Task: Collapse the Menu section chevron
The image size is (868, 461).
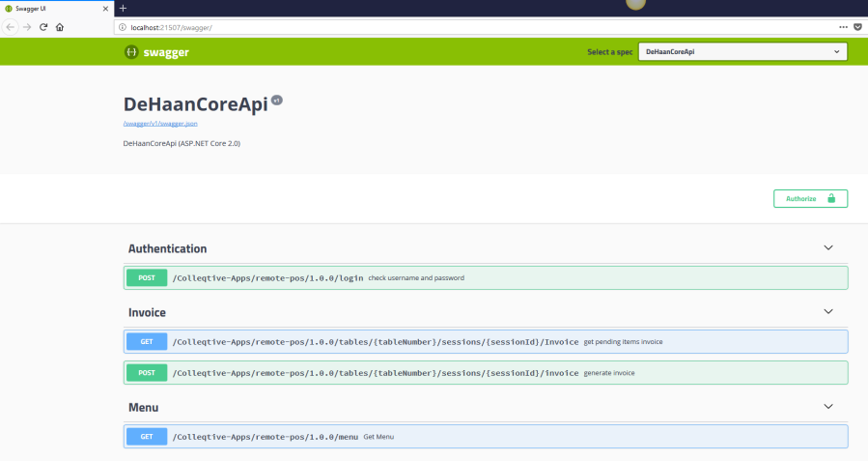Action: pyautogui.click(x=828, y=406)
